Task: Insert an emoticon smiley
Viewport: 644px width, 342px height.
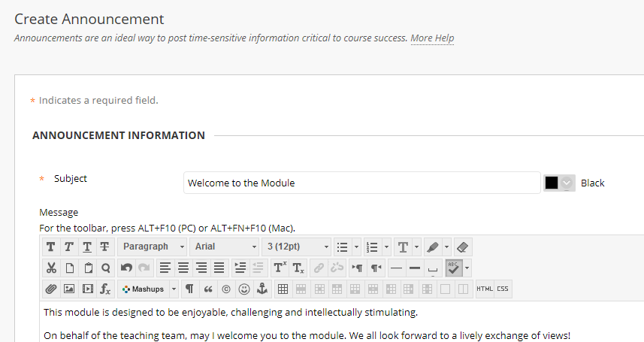Action: pyautogui.click(x=244, y=289)
